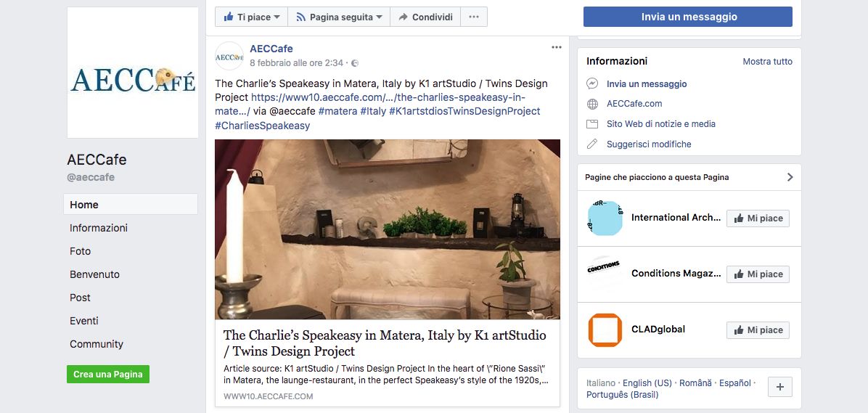Screen dimensions: 868x413
Task: Toggle Mi piace for Conditions Magazine
Action: [758, 274]
